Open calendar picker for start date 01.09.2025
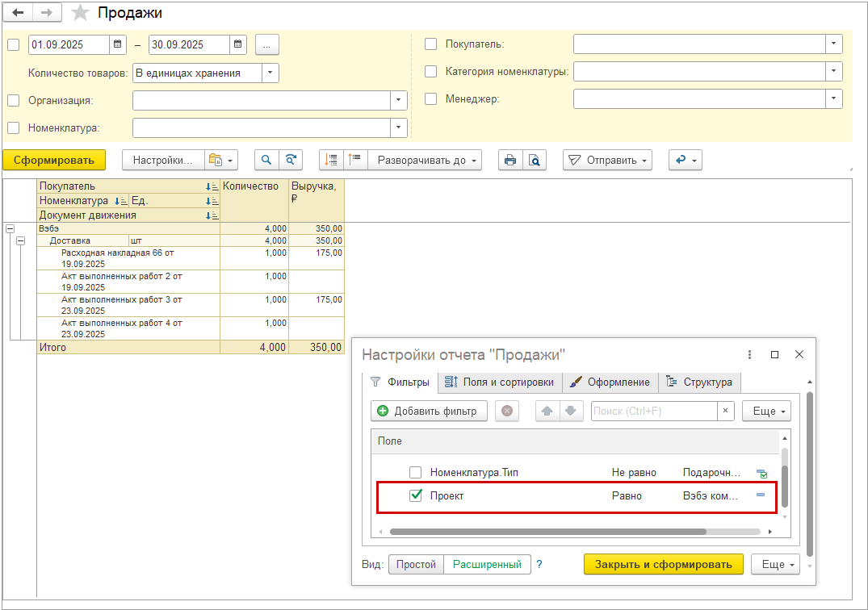Screen dimensions: 868x610 118,44
